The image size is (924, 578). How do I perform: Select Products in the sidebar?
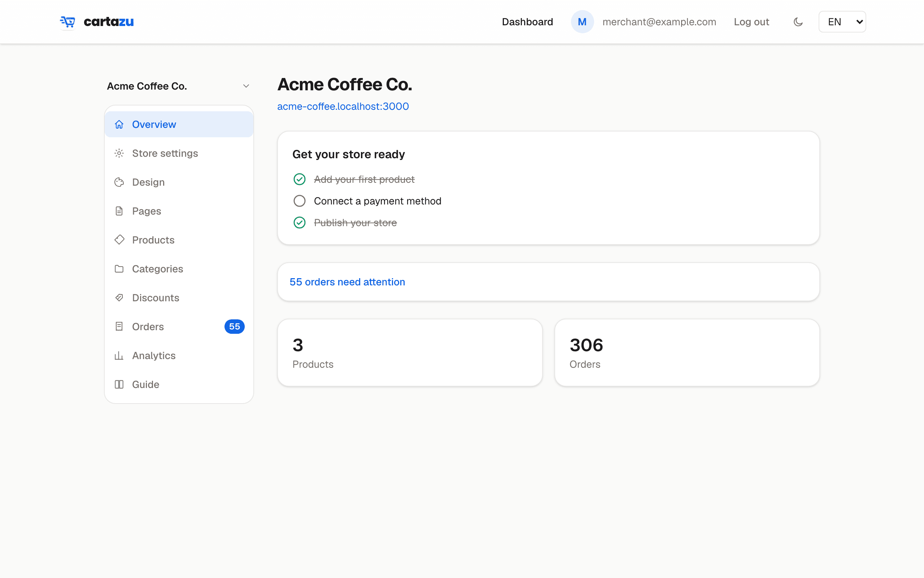pyautogui.click(x=179, y=240)
